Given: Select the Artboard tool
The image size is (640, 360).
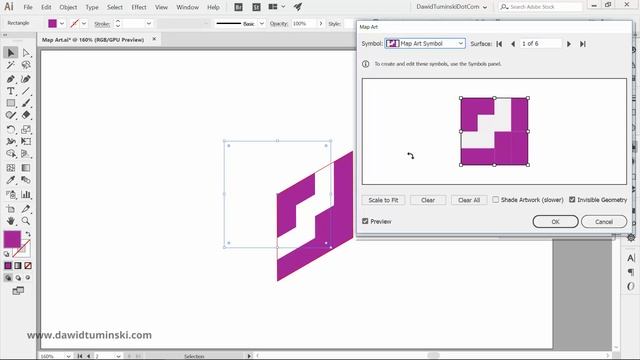Looking at the screenshot, I should pos(11,209).
